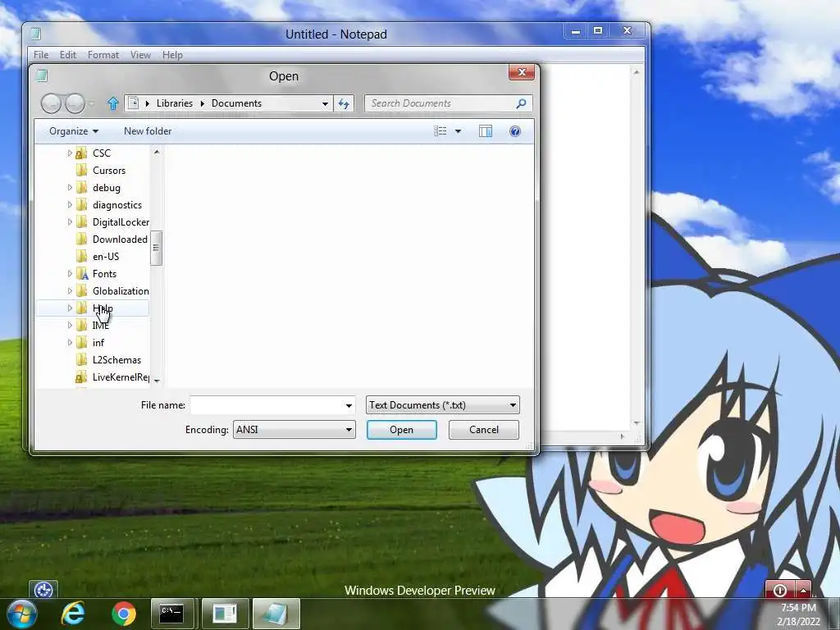This screenshot has height=630, width=840.
Task: Open the Help question mark icon
Action: click(515, 131)
